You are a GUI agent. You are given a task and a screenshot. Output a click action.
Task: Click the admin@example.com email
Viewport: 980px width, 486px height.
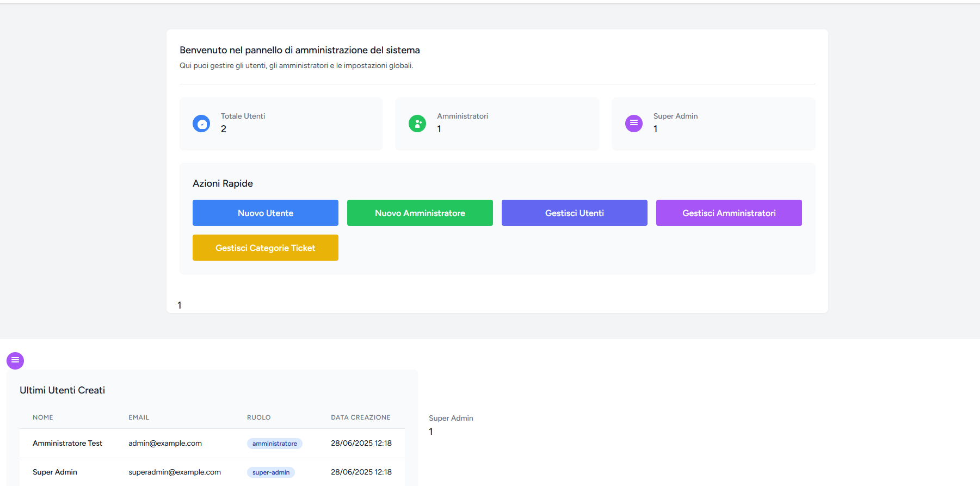(x=165, y=443)
